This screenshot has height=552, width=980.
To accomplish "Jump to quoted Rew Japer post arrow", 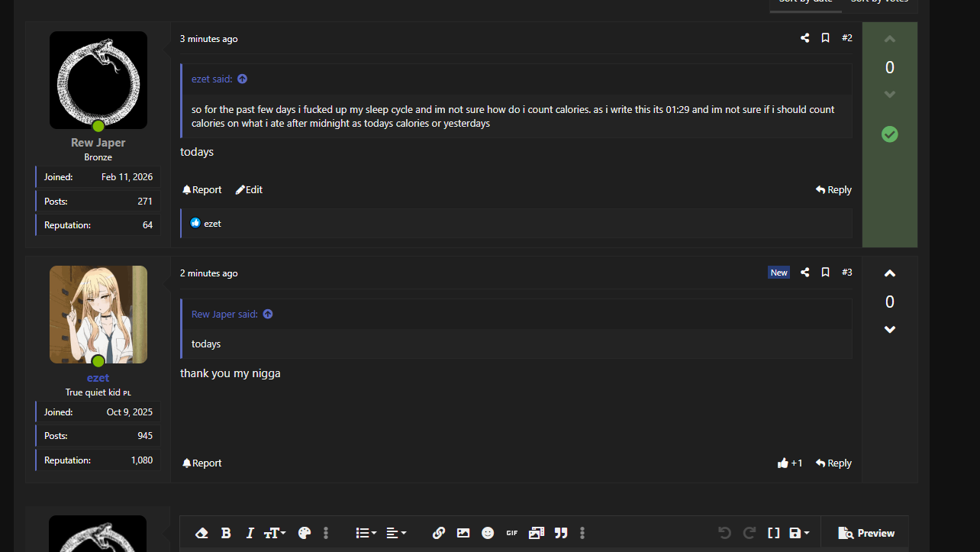I will pos(268,315).
